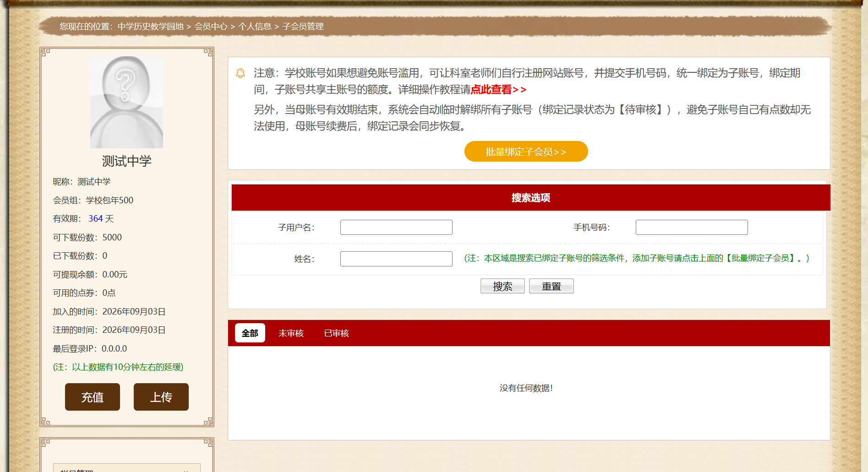Viewport: 868px width, 472px height.
Task: Open 子会员管理 breadcrumb link
Action: pos(303,27)
